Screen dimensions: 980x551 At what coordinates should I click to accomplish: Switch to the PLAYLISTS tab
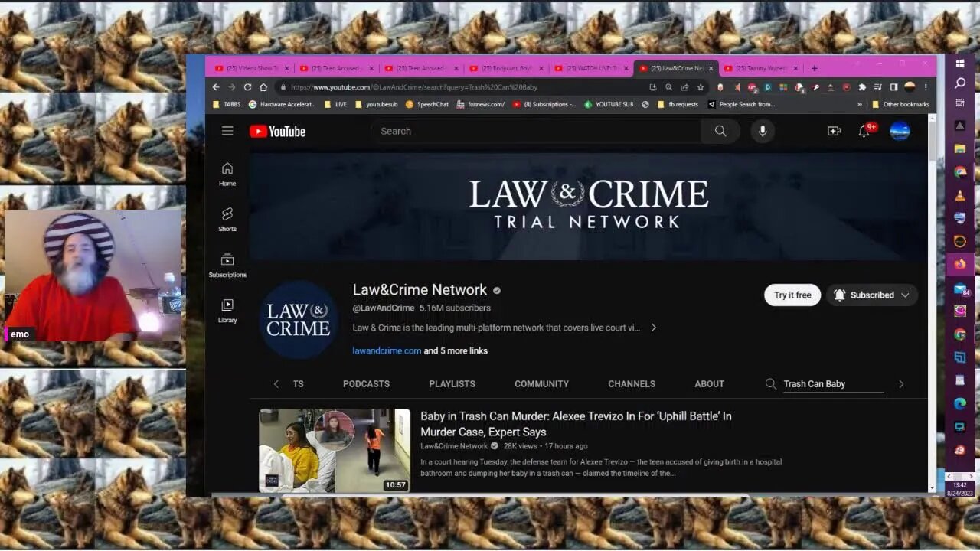coord(452,383)
